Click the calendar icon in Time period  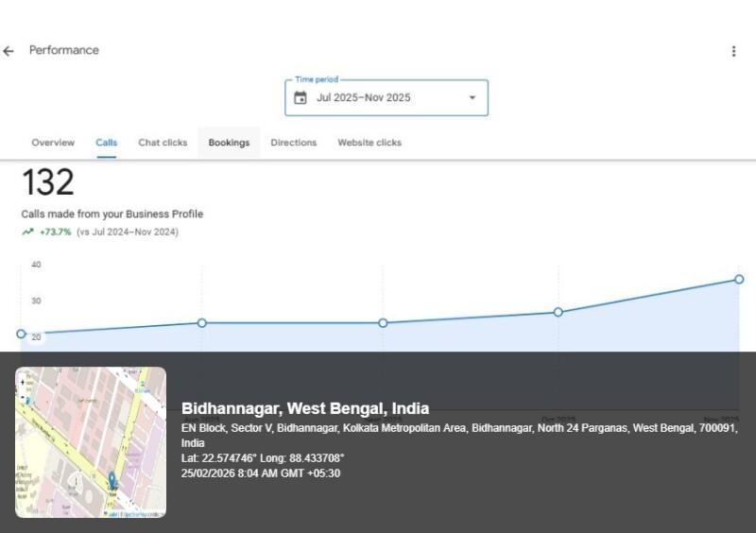coord(301,97)
